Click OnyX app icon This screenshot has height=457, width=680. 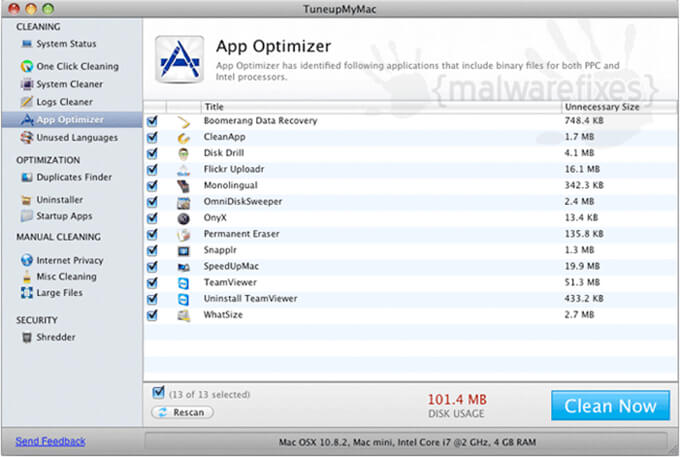point(184,219)
